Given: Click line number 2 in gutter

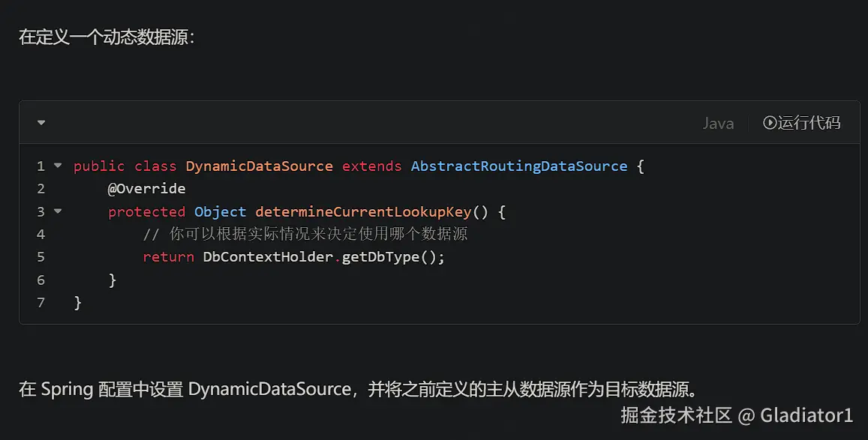Looking at the screenshot, I should coord(41,189).
